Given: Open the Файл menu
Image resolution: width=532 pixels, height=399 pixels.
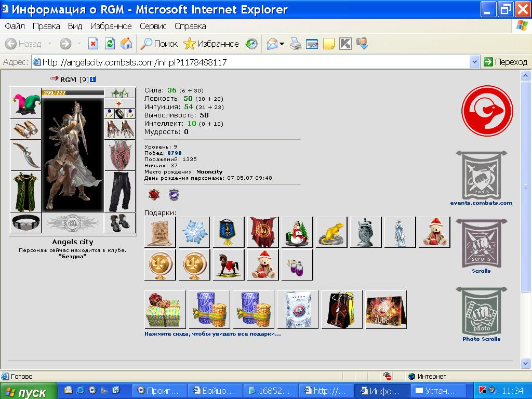Looking at the screenshot, I should [x=15, y=26].
